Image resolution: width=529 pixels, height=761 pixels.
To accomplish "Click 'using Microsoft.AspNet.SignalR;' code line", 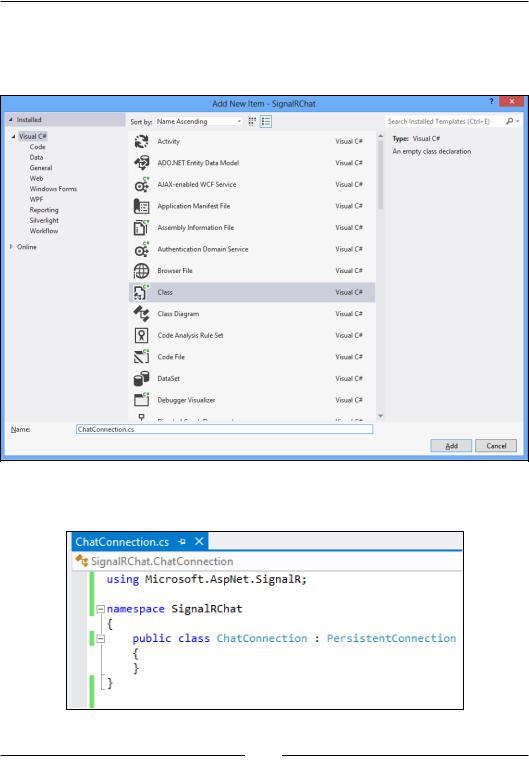I will coord(207,579).
